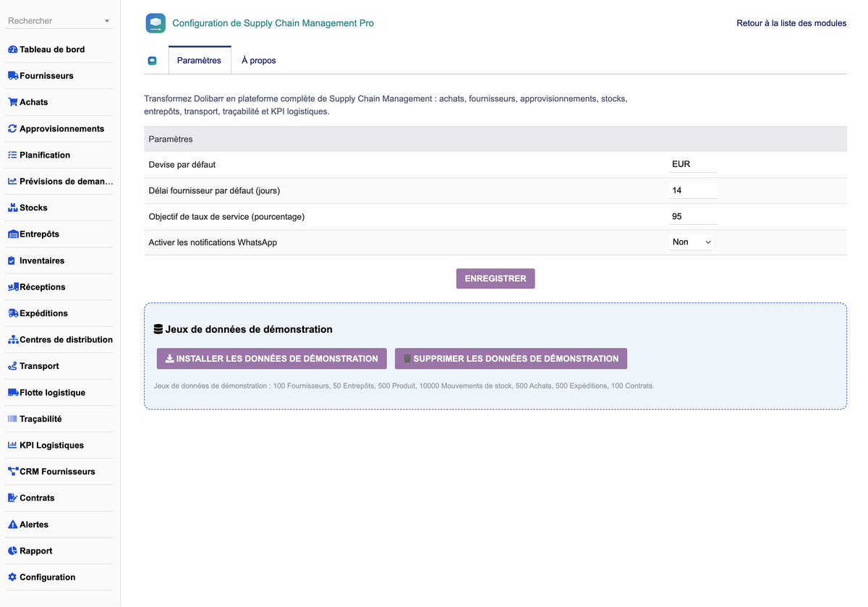Open the Stocks menu entry

pyautogui.click(x=33, y=208)
